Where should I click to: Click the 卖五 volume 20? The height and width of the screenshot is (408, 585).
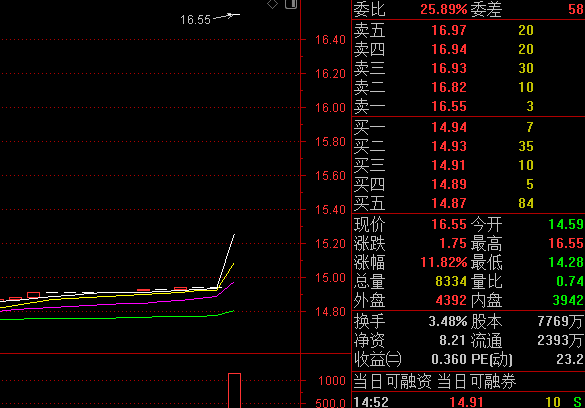[x=526, y=30]
